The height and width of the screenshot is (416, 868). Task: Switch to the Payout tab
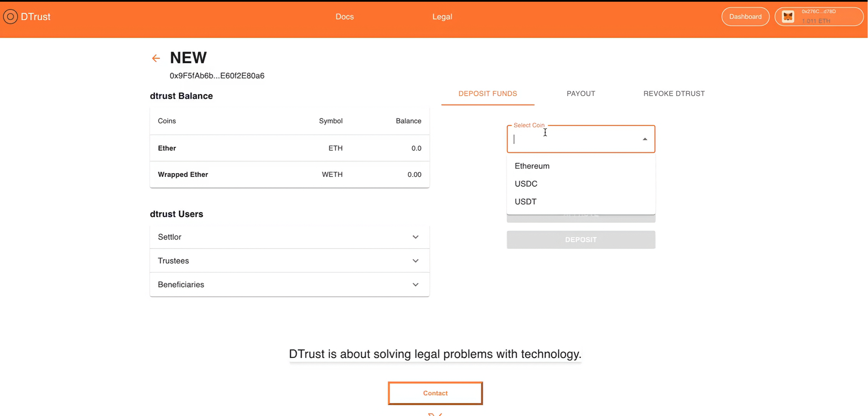click(x=580, y=94)
